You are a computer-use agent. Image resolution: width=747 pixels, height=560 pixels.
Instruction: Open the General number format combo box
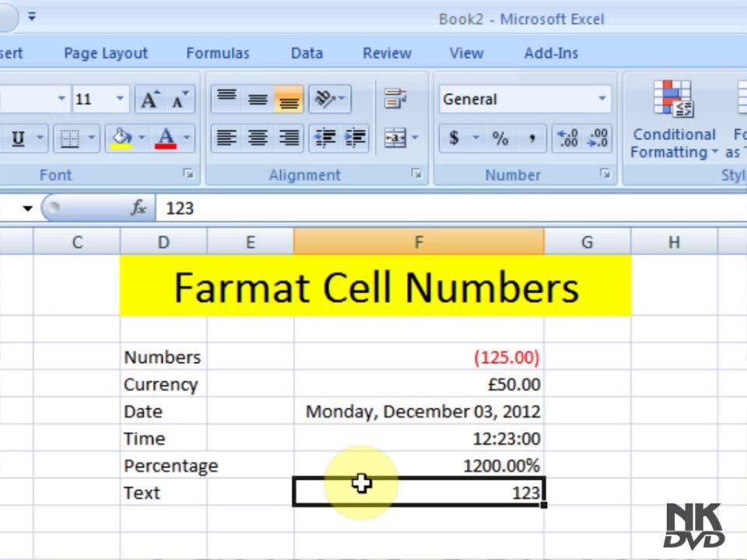(x=525, y=99)
